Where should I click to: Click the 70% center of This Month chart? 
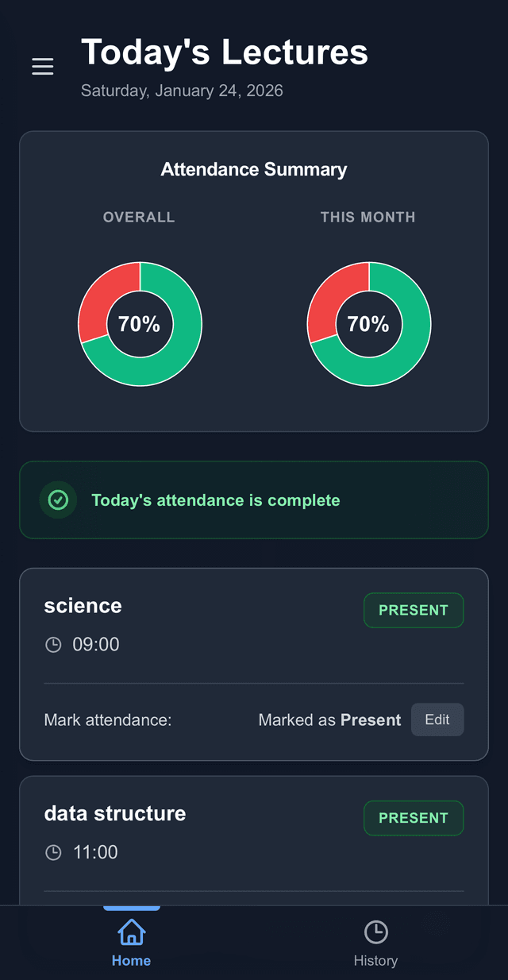click(368, 324)
